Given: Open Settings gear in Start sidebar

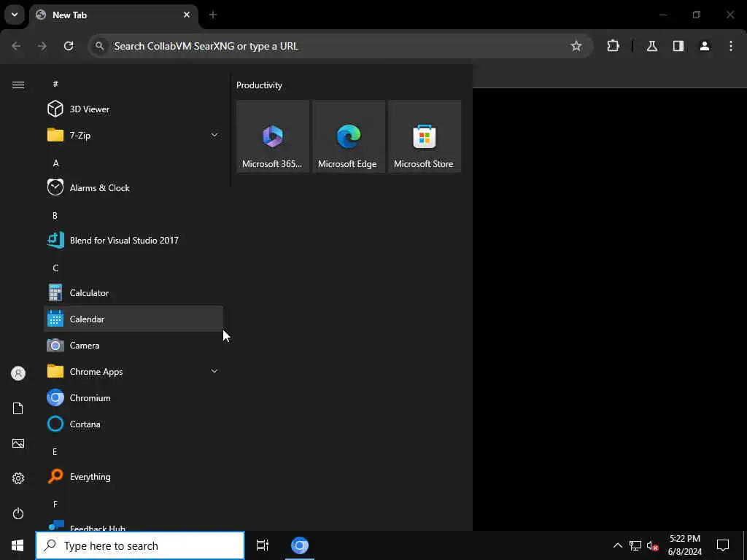Looking at the screenshot, I should coord(18,478).
